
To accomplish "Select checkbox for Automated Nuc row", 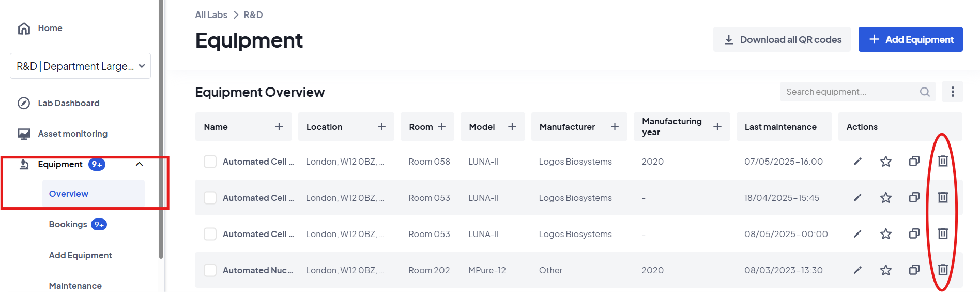I will click(210, 270).
